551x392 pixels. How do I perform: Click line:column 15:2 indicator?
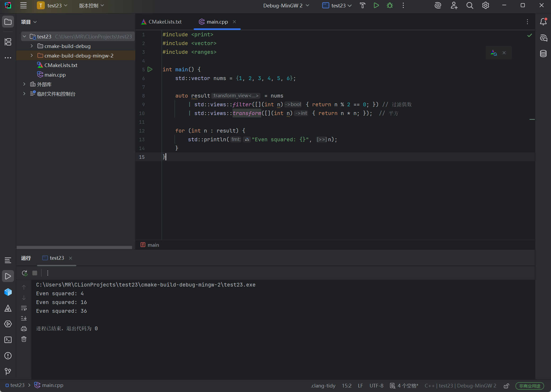tap(347, 386)
